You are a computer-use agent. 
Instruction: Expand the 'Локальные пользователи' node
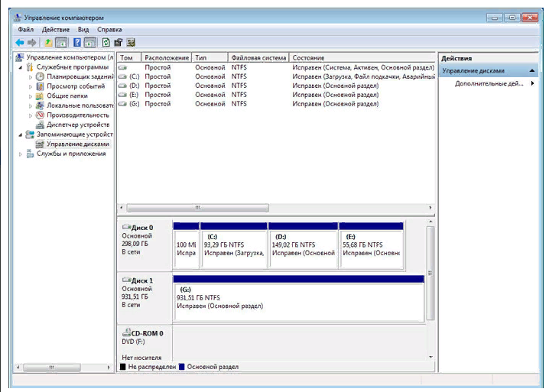point(31,105)
